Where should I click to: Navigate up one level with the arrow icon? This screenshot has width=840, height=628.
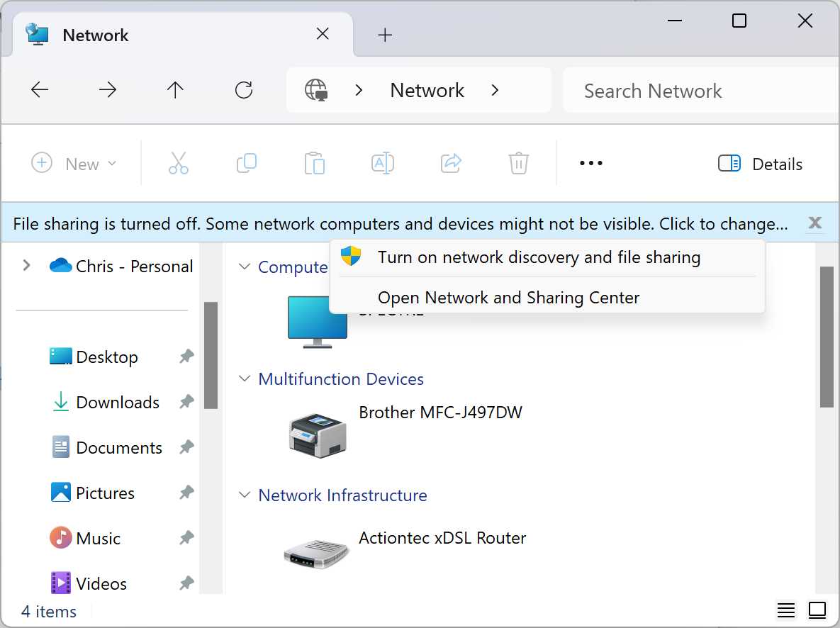(175, 90)
